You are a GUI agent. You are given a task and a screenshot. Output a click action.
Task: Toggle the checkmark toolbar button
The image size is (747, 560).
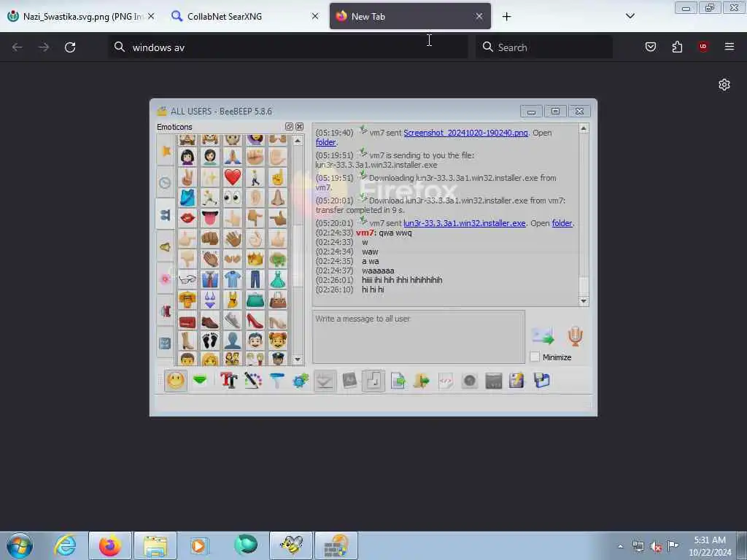click(x=325, y=381)
